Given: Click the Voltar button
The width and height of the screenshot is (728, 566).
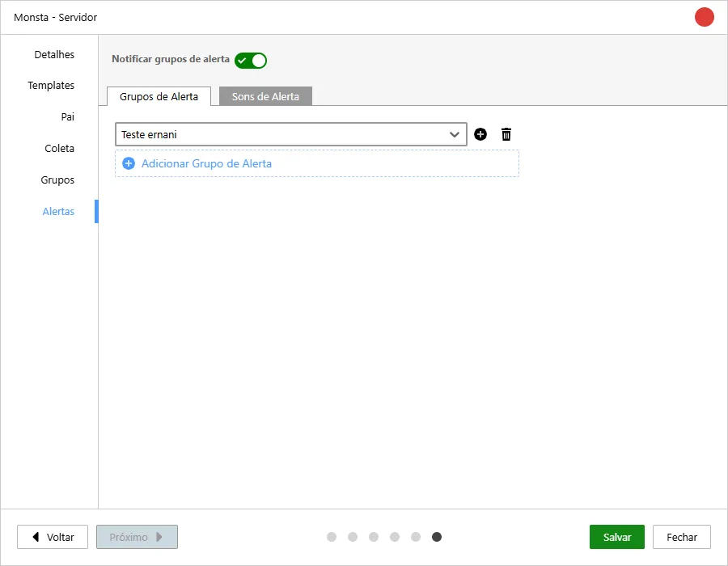Looking at the screenshot, I should (53, 537).
